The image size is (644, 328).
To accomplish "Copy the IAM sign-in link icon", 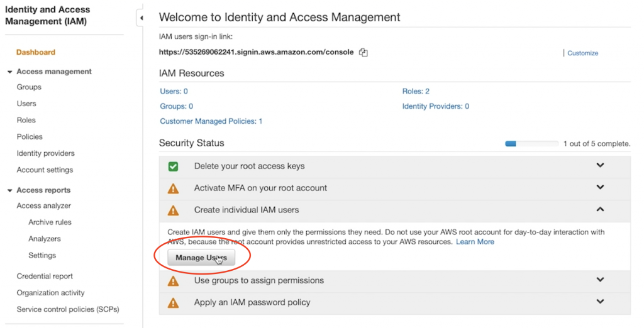I will tap(363, 52).
